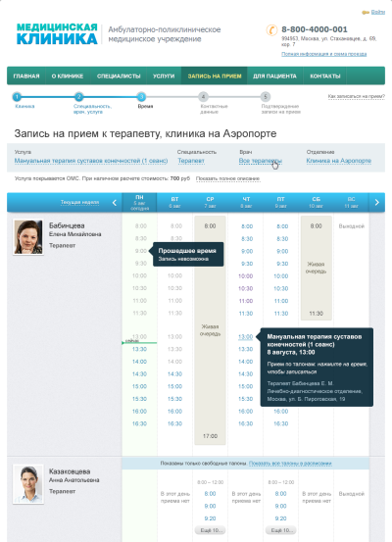Pick Thursday 13:00 slot for Бабинцева
The image size is (392, 542).
(245, 337)
